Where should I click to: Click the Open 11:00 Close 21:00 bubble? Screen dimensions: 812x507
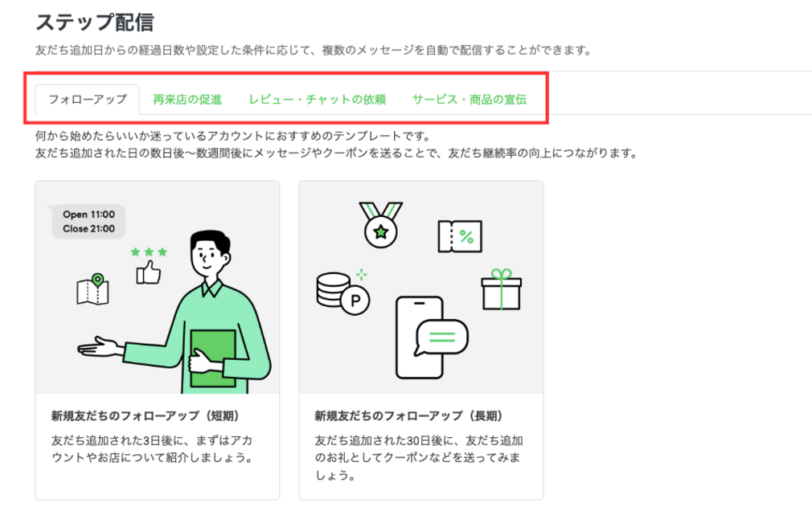pos(88,222)
